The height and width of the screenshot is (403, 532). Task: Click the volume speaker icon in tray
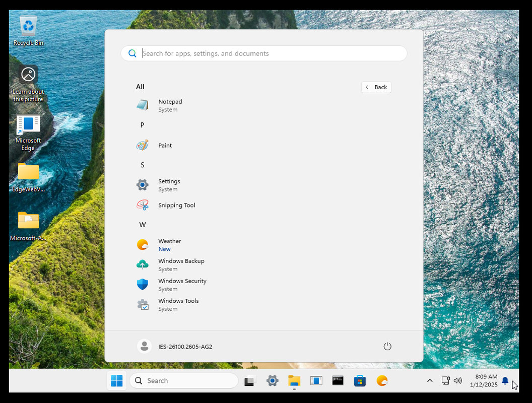[x=458, y=381]
